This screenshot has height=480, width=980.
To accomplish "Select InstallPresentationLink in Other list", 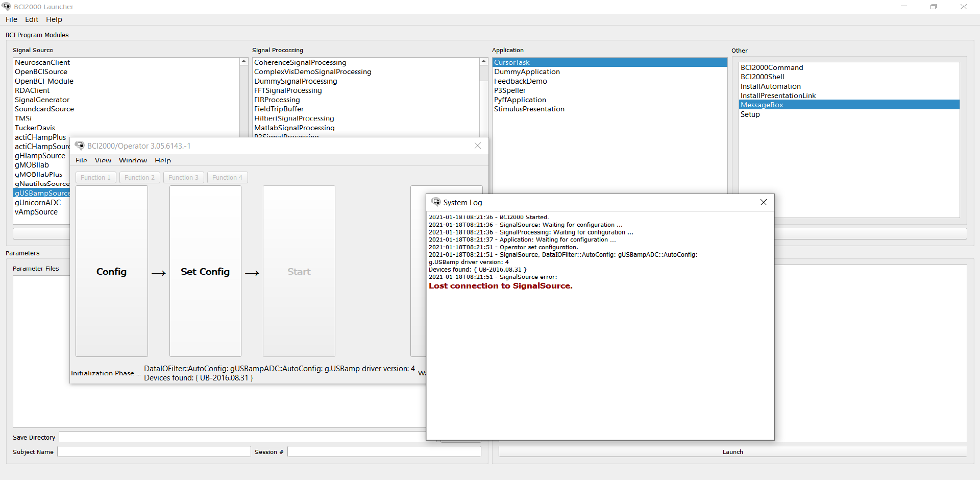I will [x=778, y=95].
